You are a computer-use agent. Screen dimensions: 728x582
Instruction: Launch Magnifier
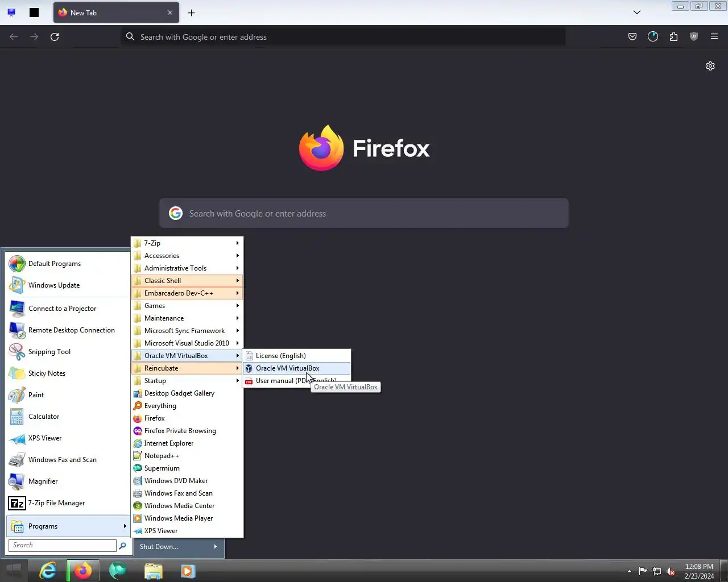coord(68,481)
